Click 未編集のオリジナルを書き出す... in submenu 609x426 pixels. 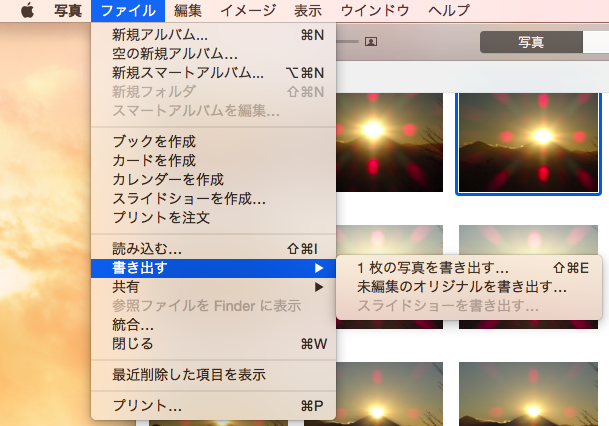coord(469,287)
